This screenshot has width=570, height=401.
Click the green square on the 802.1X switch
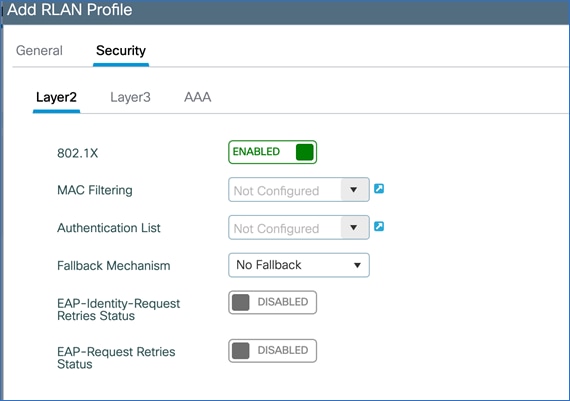(305, 152)
